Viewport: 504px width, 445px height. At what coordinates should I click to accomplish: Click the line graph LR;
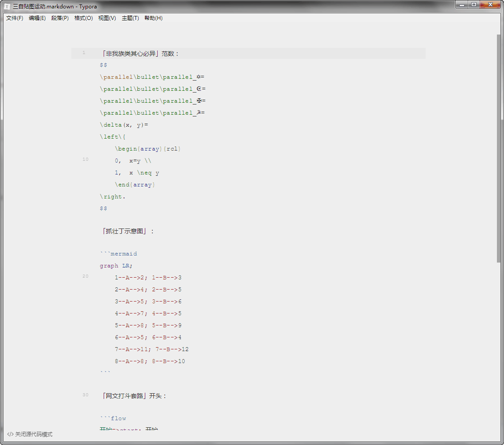(116, 266)
